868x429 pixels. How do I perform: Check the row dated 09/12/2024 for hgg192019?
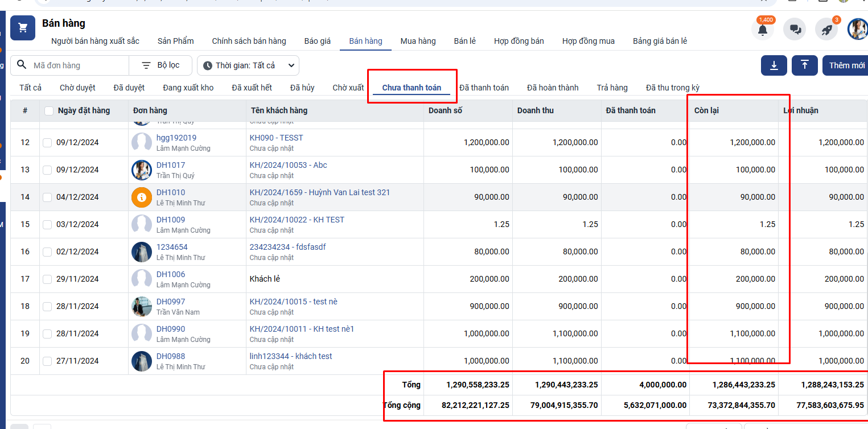coord(47,143)
